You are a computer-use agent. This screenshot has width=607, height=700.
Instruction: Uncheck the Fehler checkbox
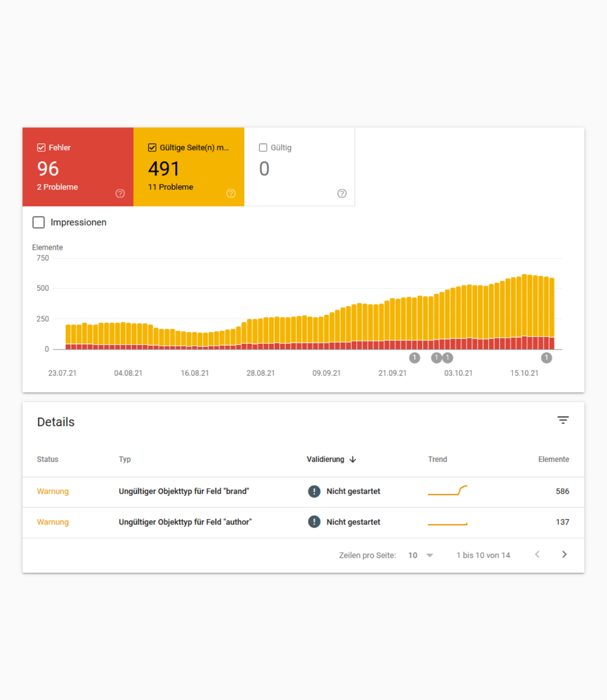(41, 148)
